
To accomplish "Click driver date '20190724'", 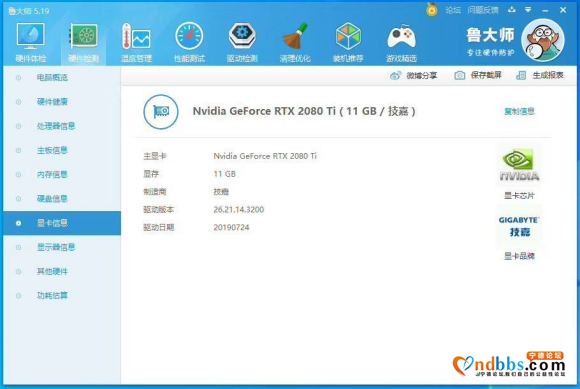I will point(231,227).
